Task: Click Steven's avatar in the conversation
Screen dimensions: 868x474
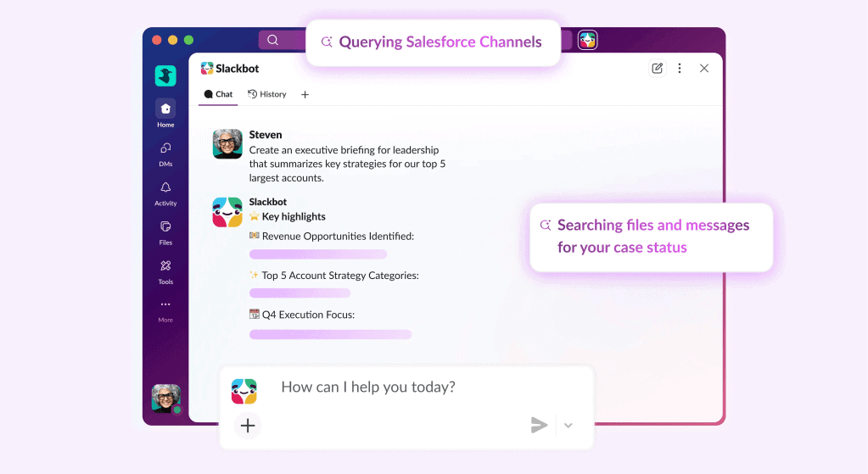Action: tap(227, 144)
